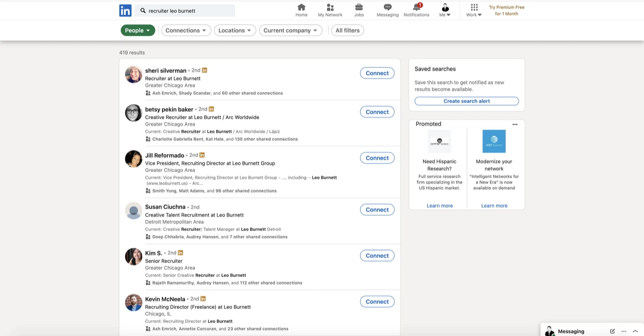Open All filters
Screen dimensions: 644x336
(x=348, y=30)
